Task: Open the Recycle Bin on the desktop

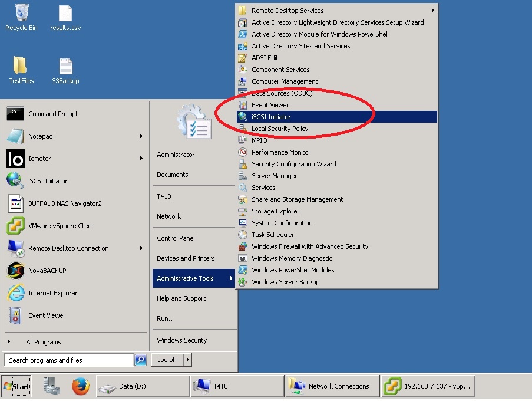Action: pos(21,18)
